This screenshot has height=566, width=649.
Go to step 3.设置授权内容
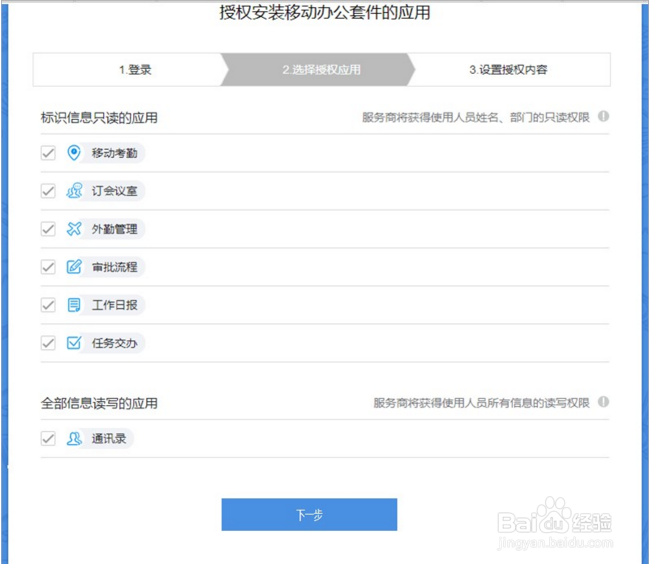tap(509, 70)
